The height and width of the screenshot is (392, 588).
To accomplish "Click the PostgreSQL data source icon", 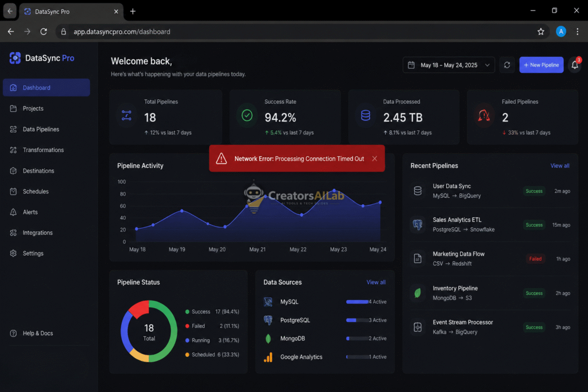I will 268,320.
